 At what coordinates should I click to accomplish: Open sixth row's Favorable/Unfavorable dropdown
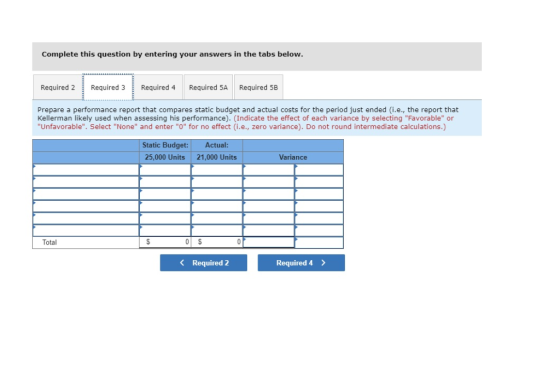point(319,230)
